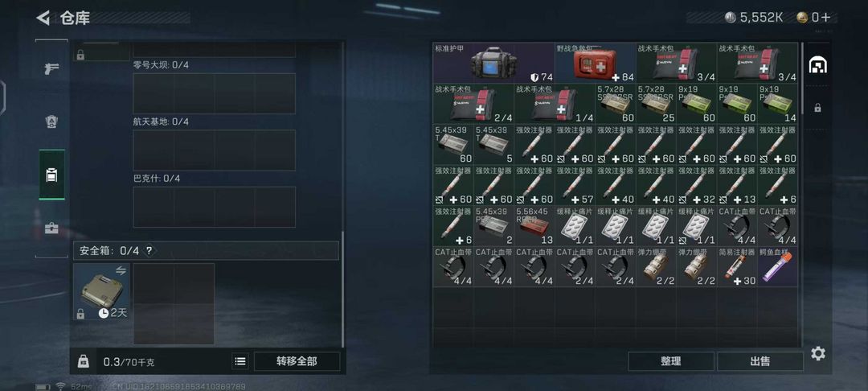Click the 出售 sell button
The height and width of the screenshot is (391, 868).
click(760, 361)
